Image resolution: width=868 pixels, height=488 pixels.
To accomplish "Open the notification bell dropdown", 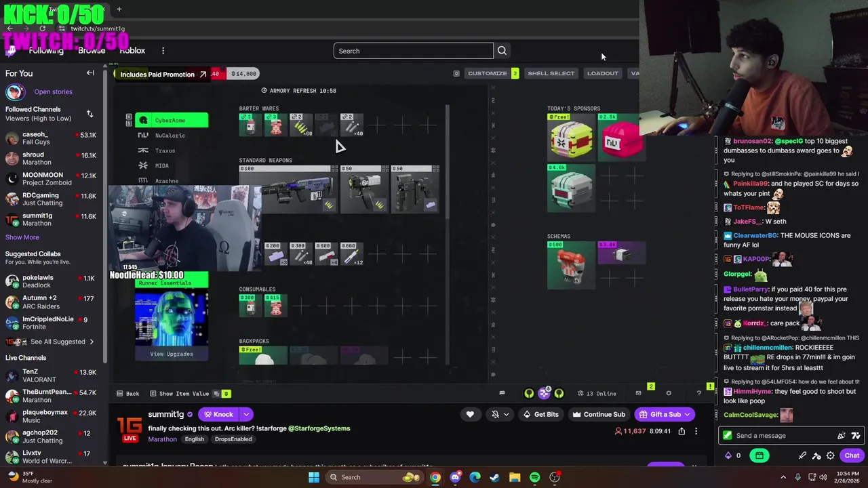I will point(500,414).
